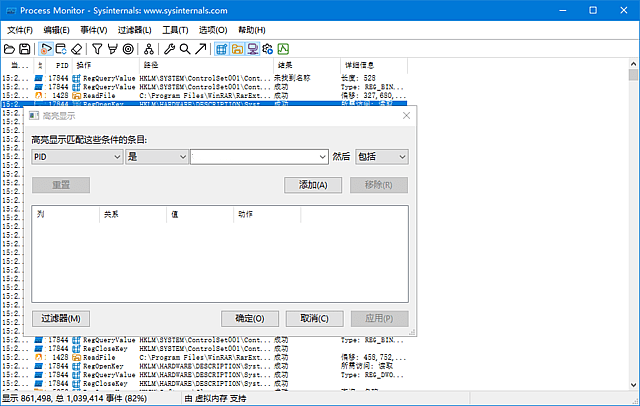Click the 过滤器(M) button
Screen dimensions: 640x406
[61, 319]
